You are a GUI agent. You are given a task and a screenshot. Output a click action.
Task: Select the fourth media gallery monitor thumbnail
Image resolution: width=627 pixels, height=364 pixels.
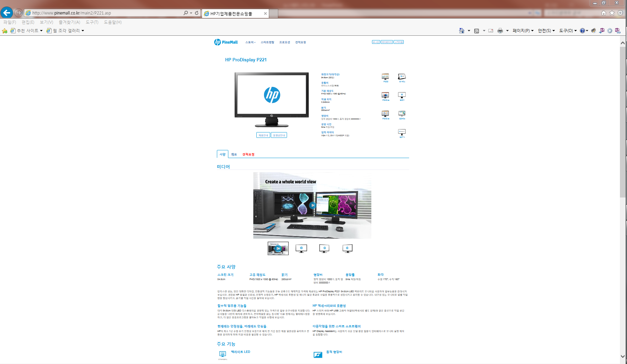click(347, 249)
